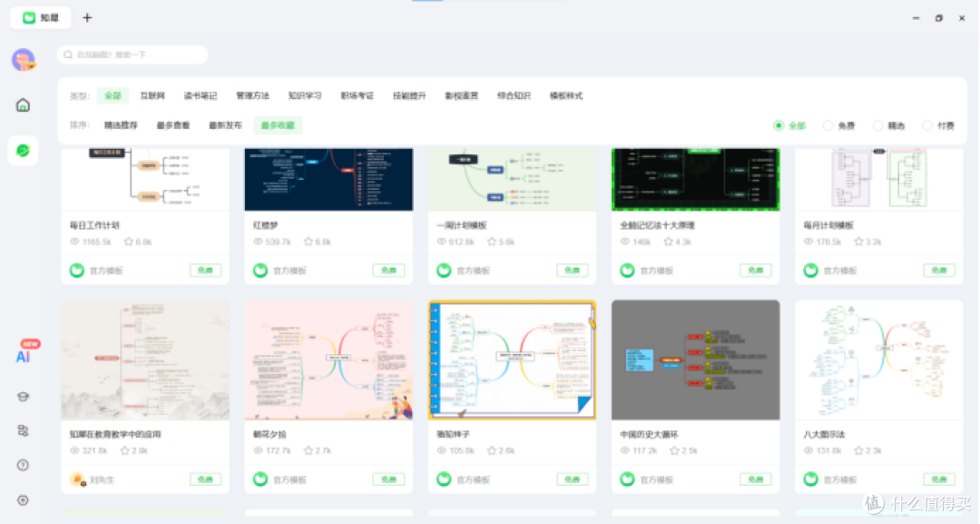Select the 全部 radio filter
This screenshot has height=524, width=980.
(779, 125)
